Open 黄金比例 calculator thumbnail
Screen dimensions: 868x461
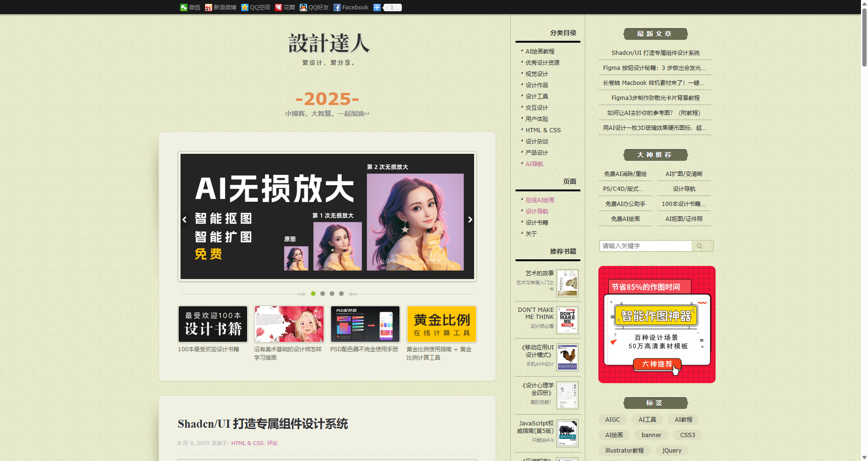pos(442,324)
